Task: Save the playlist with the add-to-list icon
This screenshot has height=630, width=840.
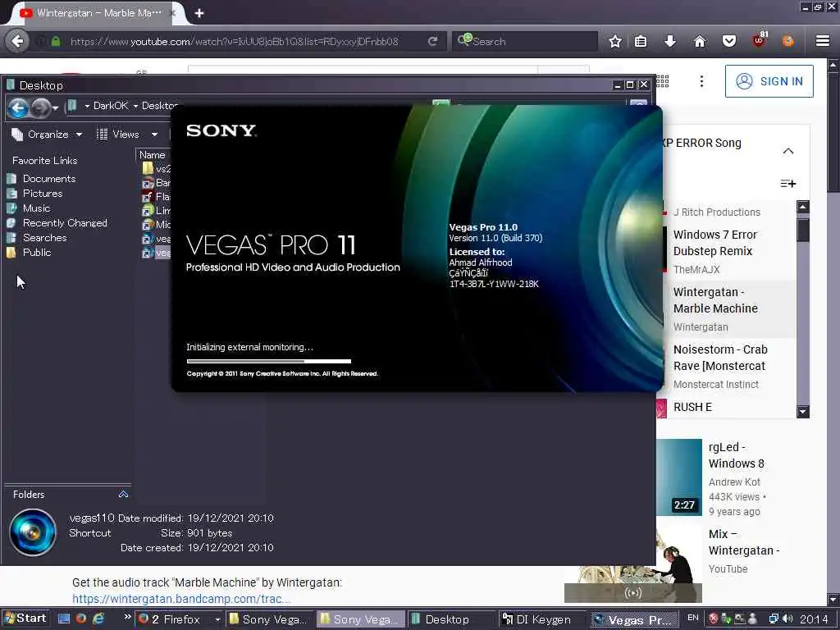Action: [x=788, y=184]
